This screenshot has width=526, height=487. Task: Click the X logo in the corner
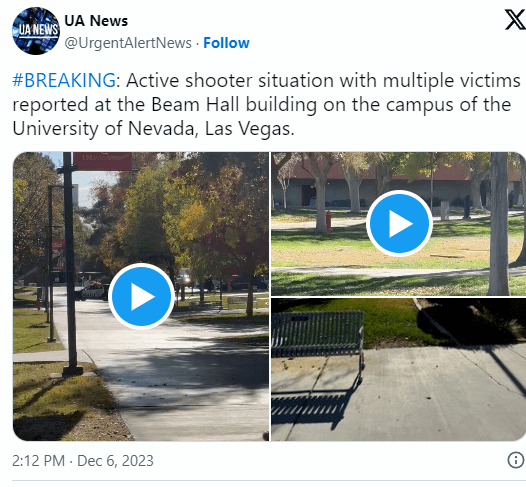(x=516, y=20)
